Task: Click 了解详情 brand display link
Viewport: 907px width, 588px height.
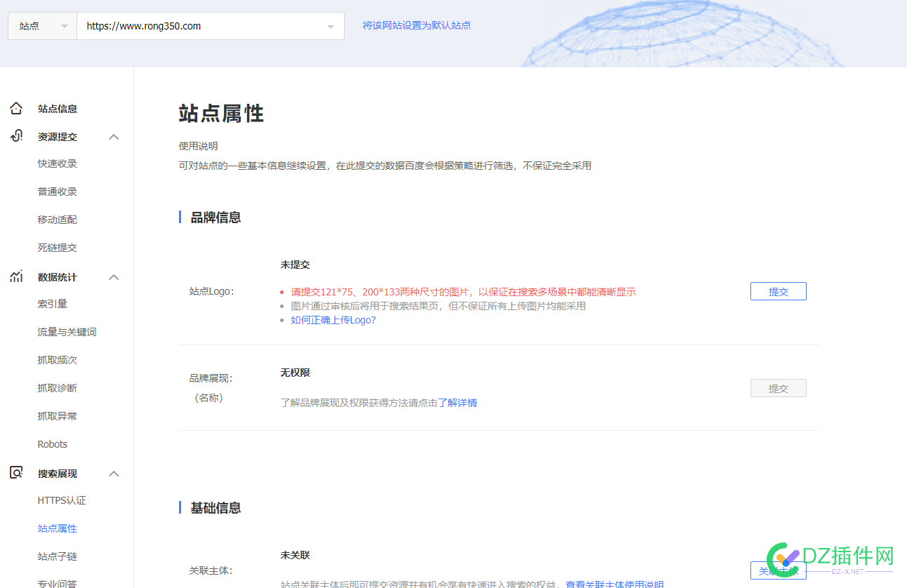Action: point(458,403)
